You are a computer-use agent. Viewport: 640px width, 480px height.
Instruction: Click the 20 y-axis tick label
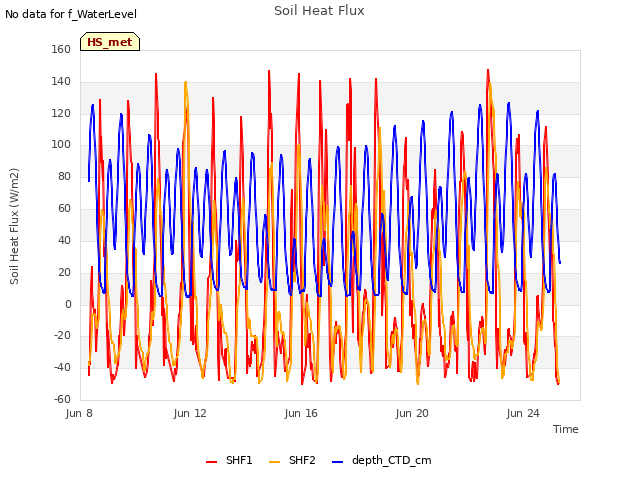[x=64, y=272]
